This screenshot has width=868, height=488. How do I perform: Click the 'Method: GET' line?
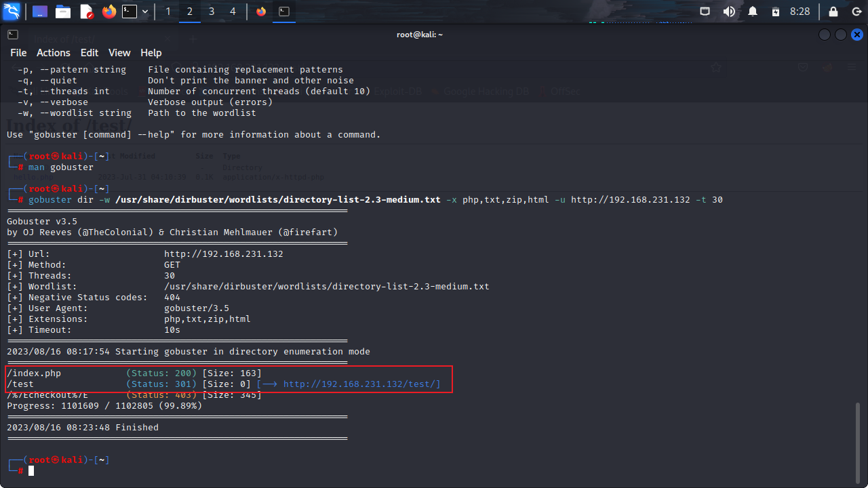[x=94, y=265]
